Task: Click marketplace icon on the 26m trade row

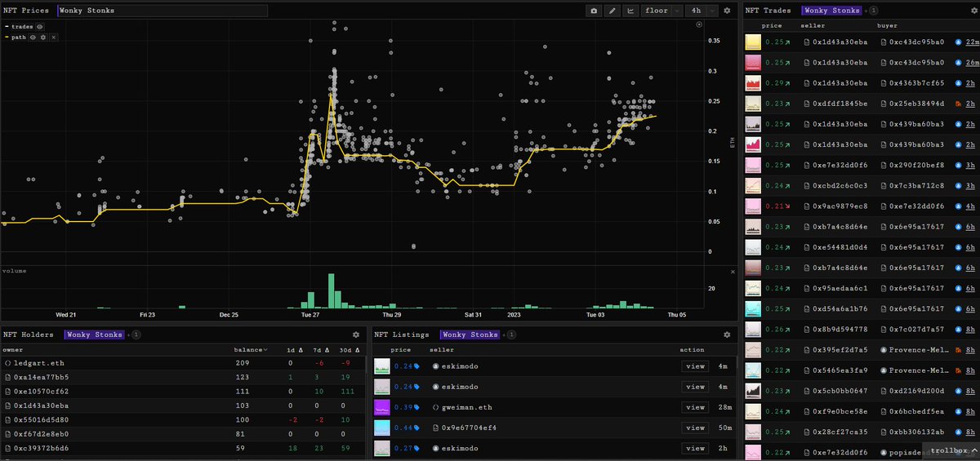Action: (x=959, y=62)
